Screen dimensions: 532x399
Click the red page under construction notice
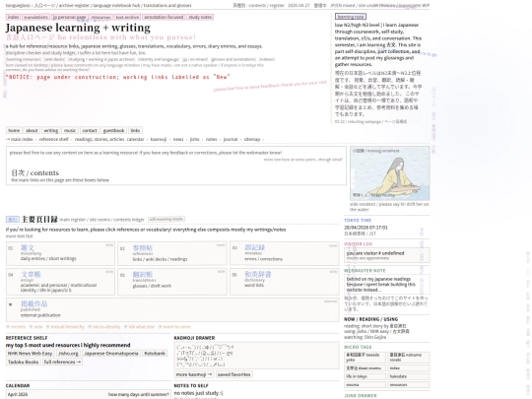[118, 77]
